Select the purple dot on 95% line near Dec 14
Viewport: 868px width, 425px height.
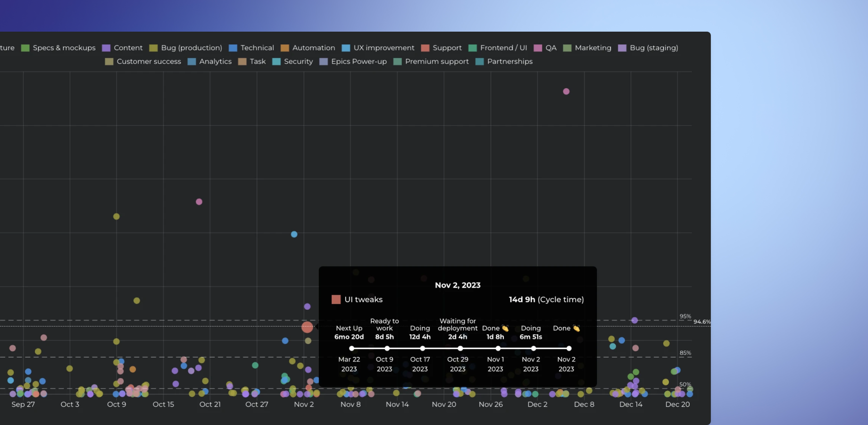click(635, 320)
